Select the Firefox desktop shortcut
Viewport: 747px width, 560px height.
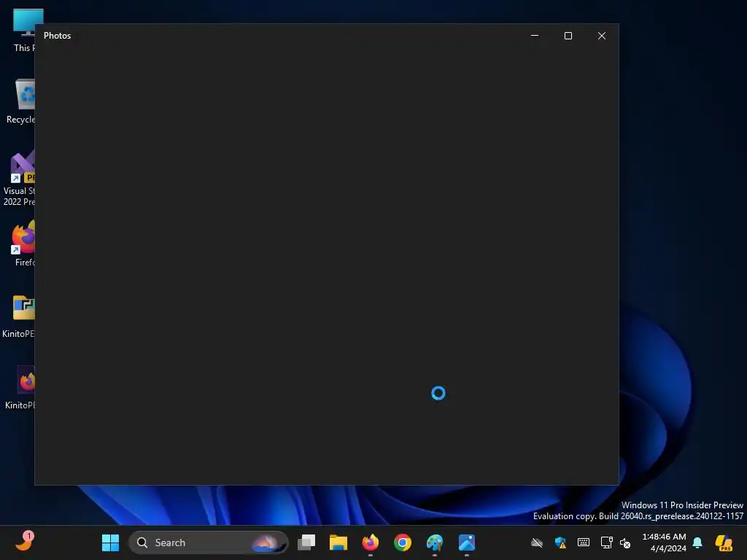(x=21, y=243)
